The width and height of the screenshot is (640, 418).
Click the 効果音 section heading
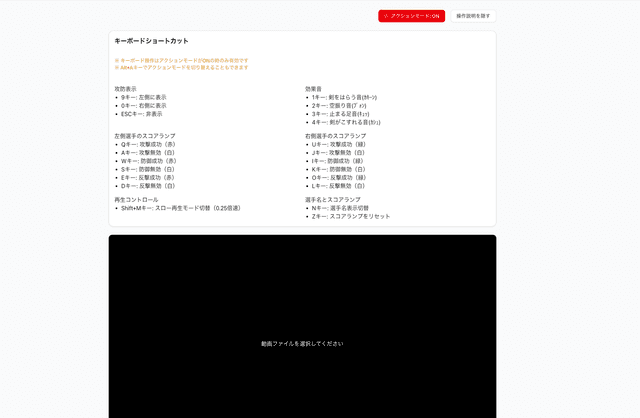click(x=313, y=89)
